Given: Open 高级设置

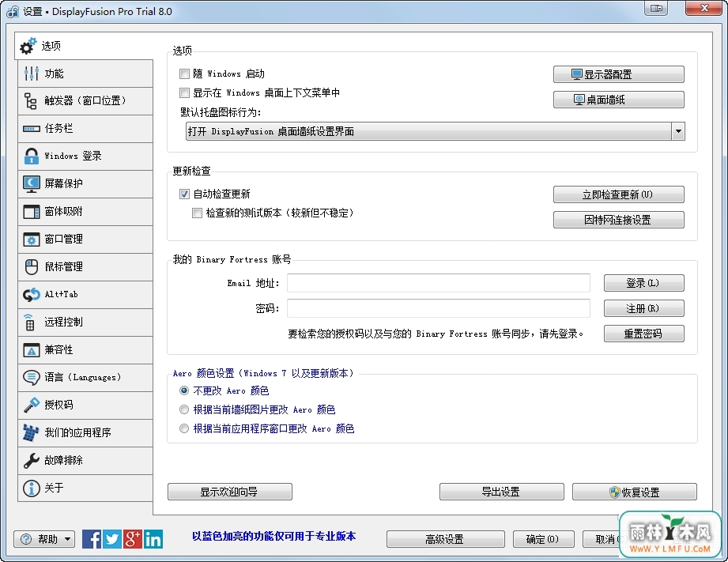Looking at the screenshot, I should click(446, 539).
